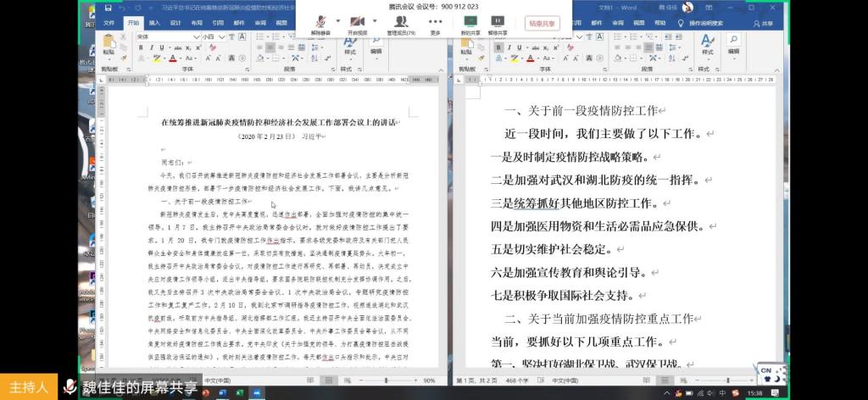Expand the font name dropdown showing 宋体
The image size is (868, 400).
coord(194,37)
